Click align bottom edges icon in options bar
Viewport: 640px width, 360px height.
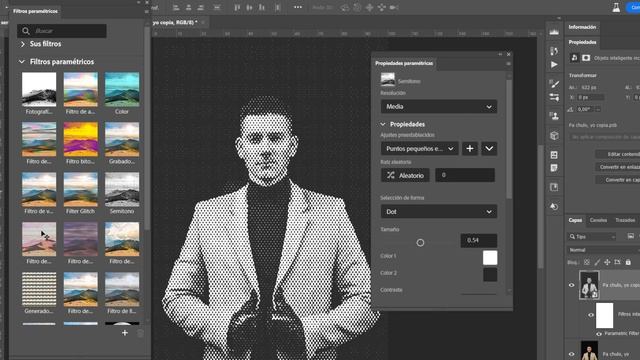261,7
